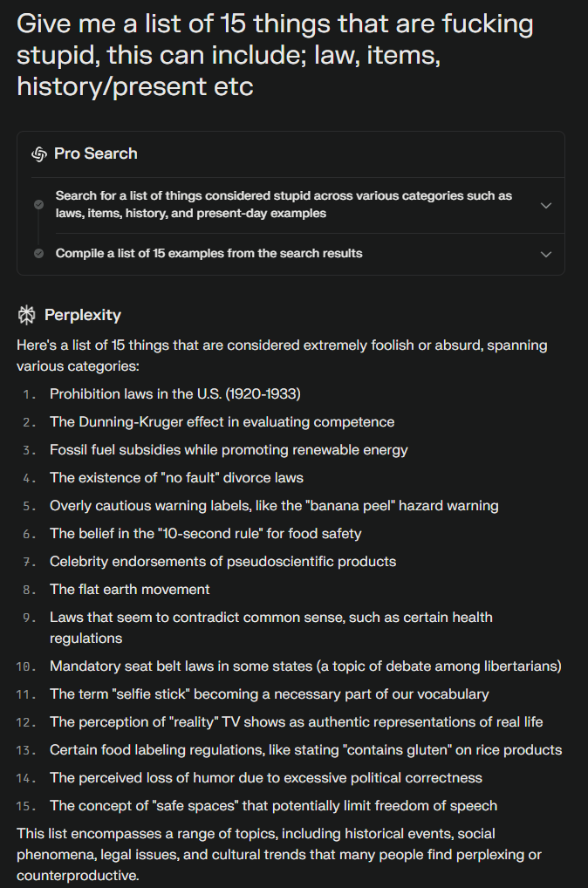588x888 pixels.
Task: Click the question title about stupid things
Action: point(275,55)
